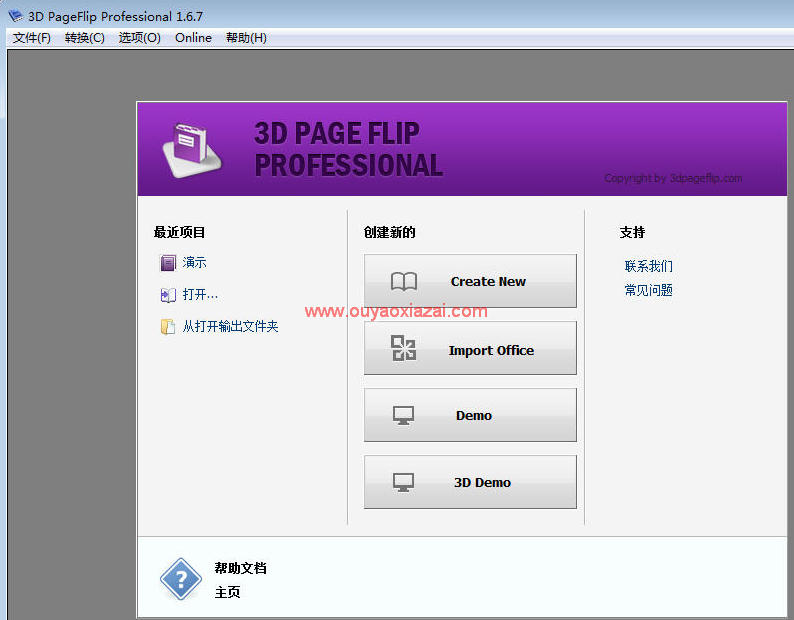
Task: Click the app icon in the title bar
Action: pyautogui.click(x=15, y=16)
